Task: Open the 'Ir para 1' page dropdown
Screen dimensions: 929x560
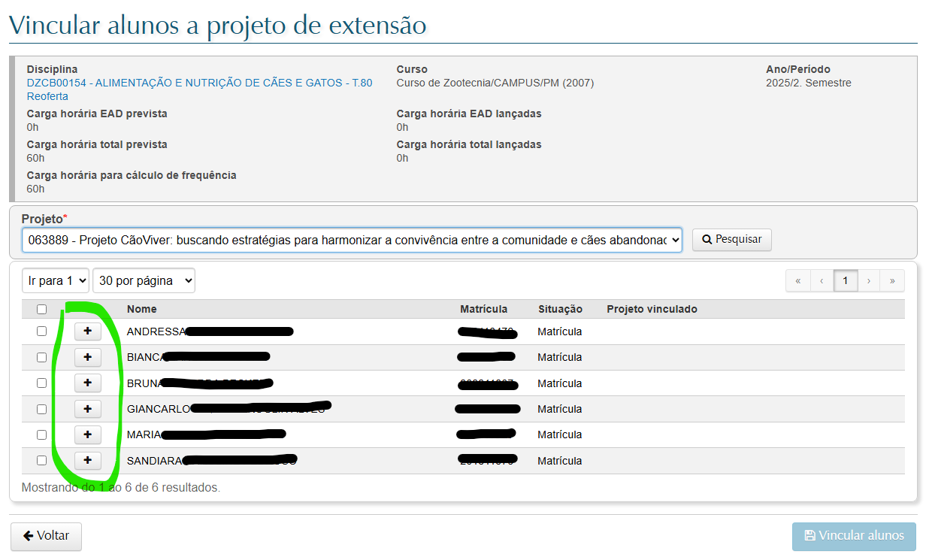Action: click(x=56, y=280)
